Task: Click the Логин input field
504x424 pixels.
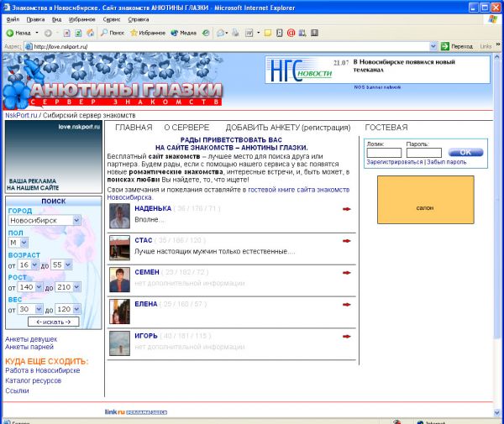Action: click(384, 153)
